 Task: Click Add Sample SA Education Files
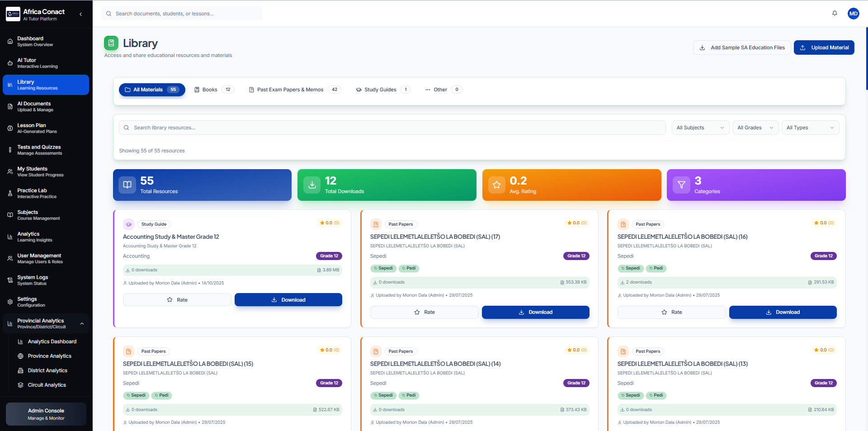coord(742,47)
